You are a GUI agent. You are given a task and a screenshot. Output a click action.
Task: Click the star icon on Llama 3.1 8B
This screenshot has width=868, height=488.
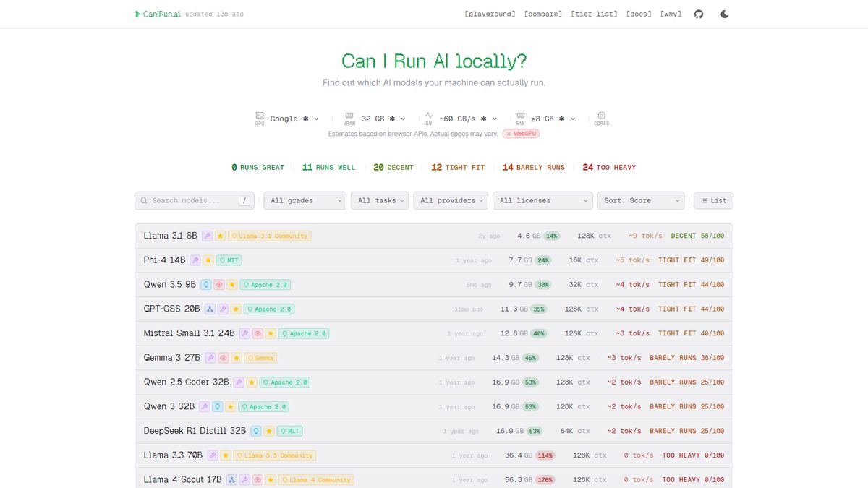point(220,236)
